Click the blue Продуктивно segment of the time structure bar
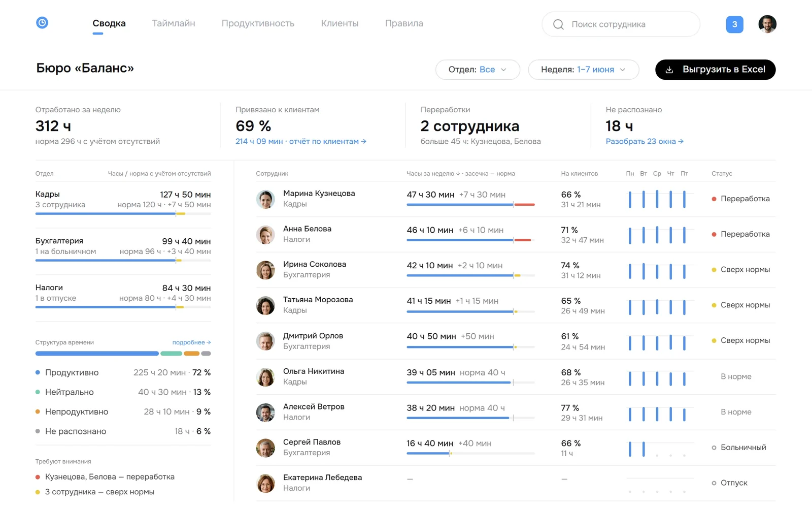The image size is (812, 508). (x=97, y=354)
